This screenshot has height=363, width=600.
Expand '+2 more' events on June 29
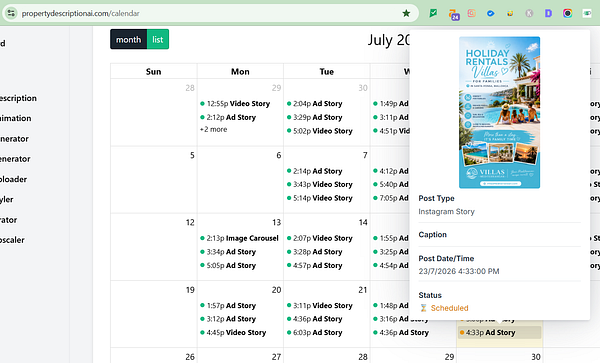(x=214, y=129)
